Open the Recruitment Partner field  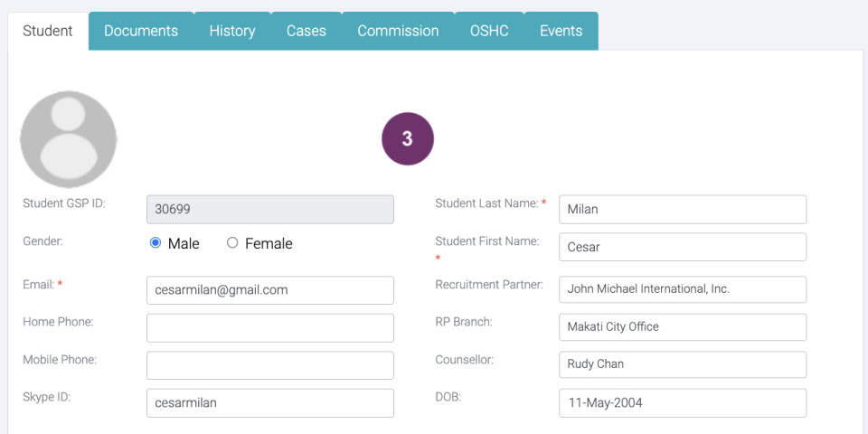pos(682,289)
